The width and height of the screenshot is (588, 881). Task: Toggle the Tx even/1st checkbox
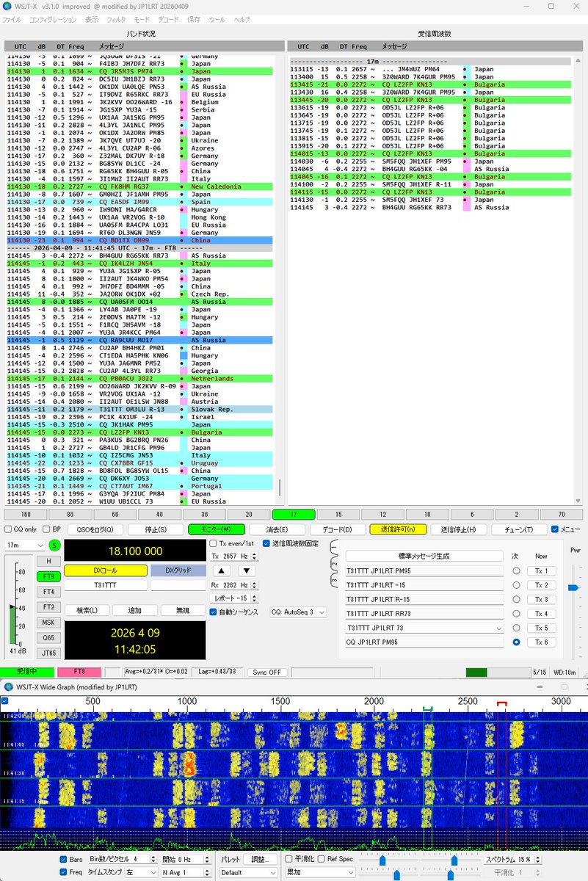213,543
